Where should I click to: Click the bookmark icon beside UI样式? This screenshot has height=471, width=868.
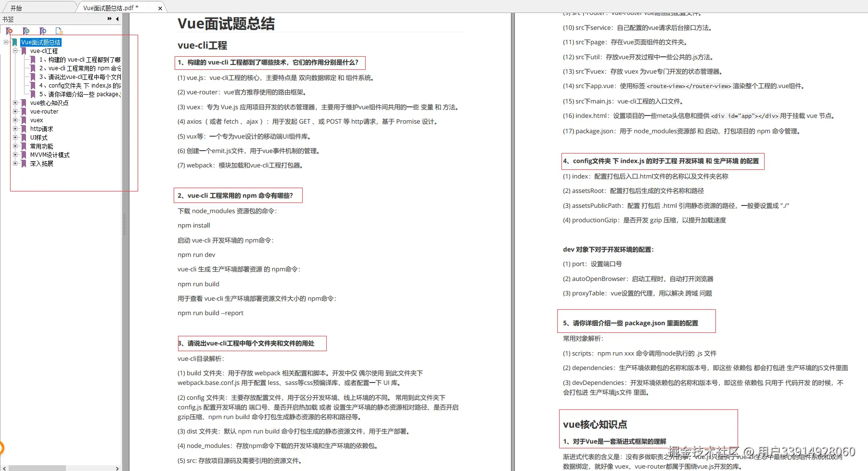coord(24,138)
